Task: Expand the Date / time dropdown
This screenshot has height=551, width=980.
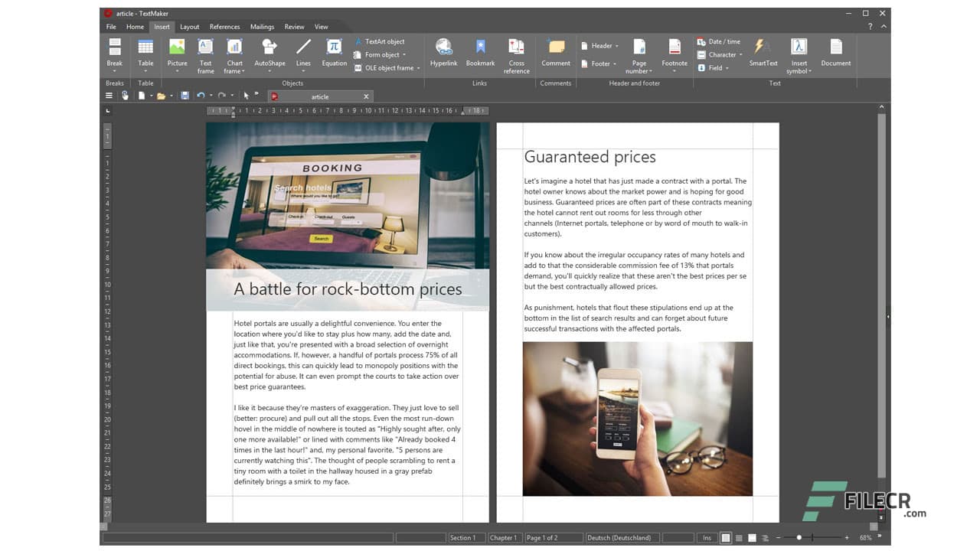Action: tap(719, 42)
